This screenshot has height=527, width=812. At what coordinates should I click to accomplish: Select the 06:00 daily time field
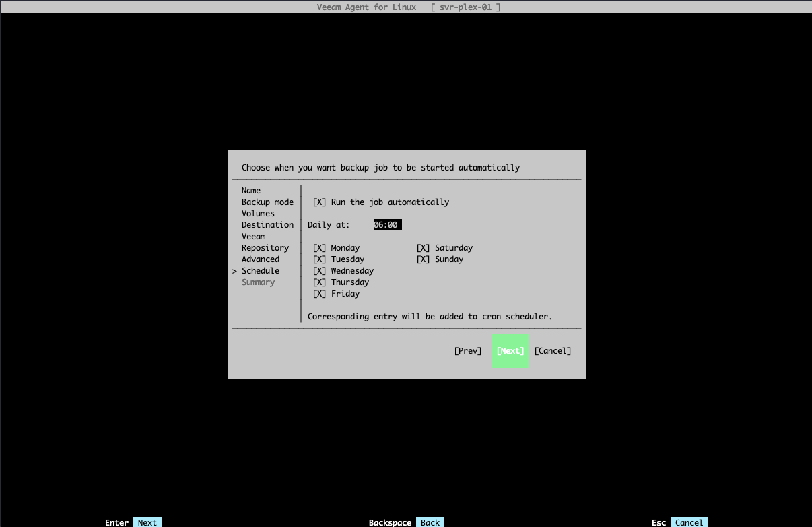387,225
